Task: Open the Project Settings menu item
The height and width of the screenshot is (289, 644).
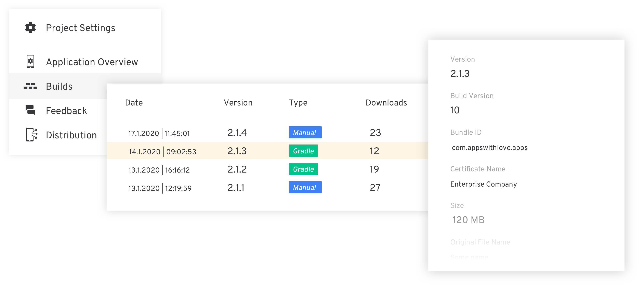Action: click(80, 28)
